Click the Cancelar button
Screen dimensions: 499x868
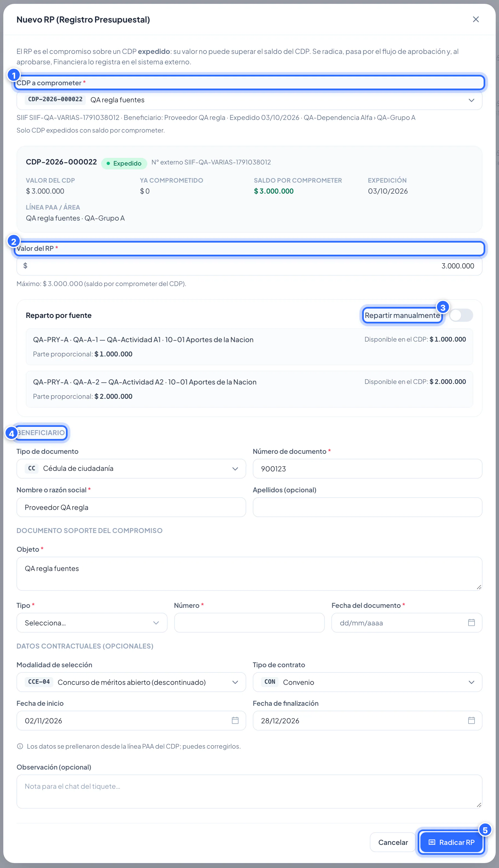393,842
